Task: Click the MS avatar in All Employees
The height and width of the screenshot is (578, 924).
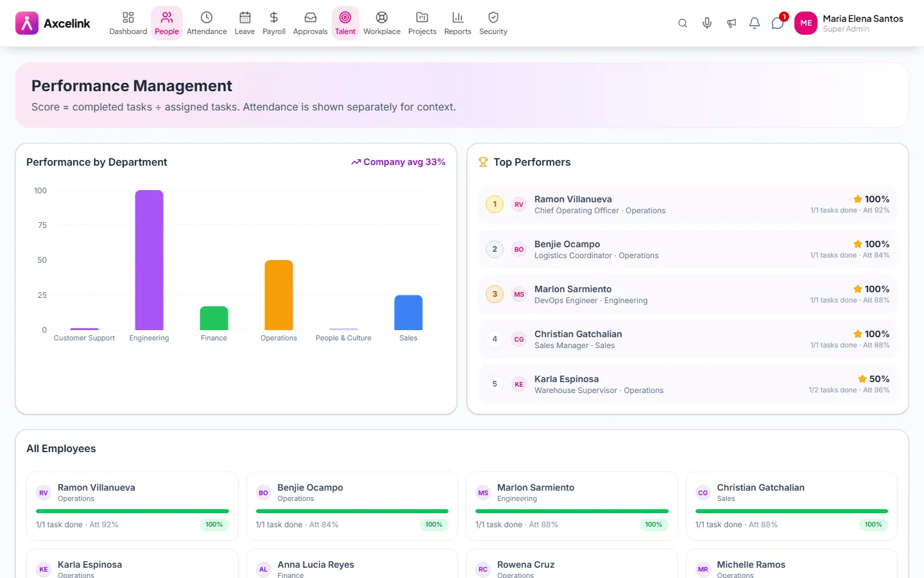Action: (483, 493)
